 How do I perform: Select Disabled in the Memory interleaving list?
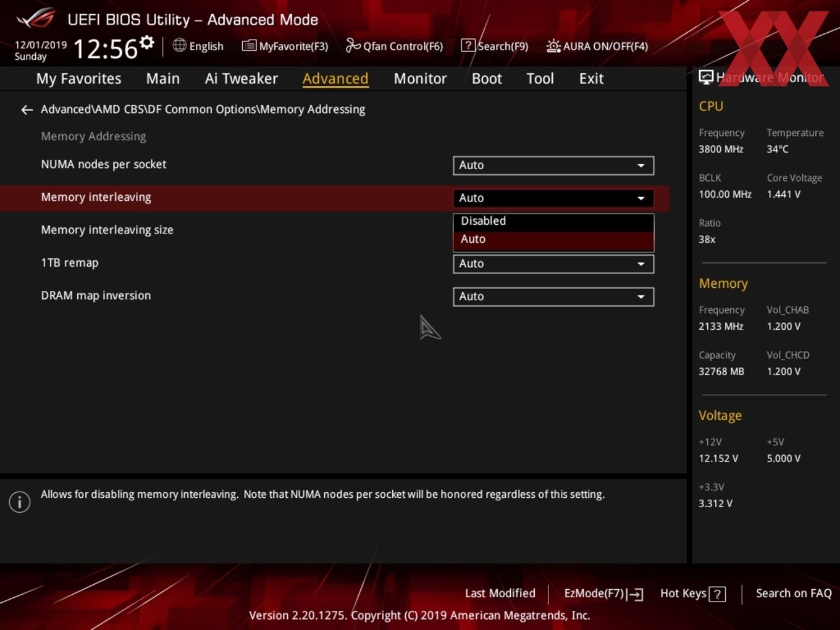pos(553,221)
